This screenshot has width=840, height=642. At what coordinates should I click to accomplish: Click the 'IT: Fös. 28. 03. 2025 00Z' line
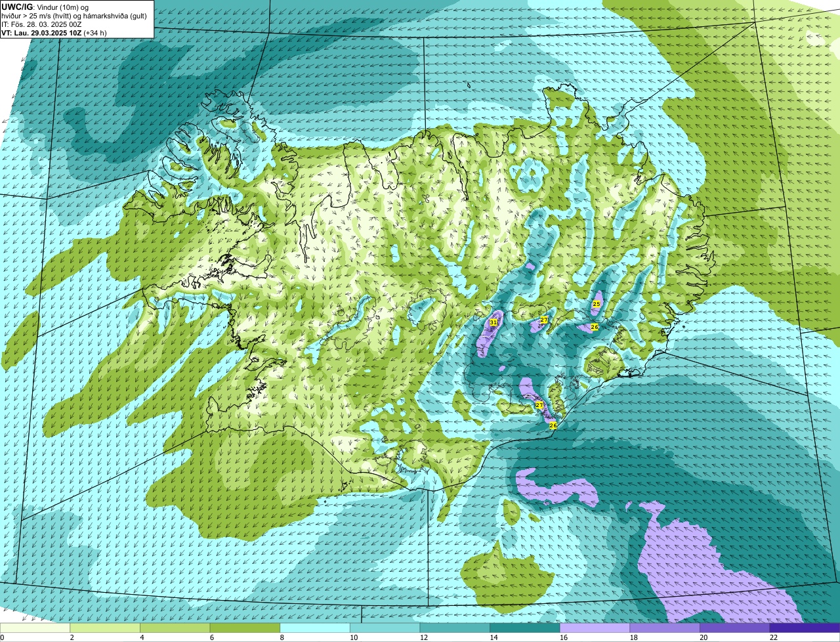(41, 24)
